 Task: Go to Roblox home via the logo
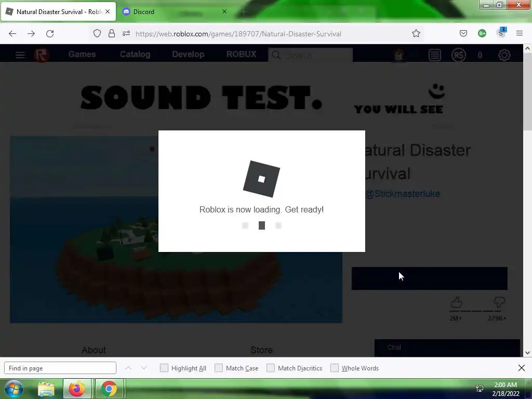coord(42,55)
